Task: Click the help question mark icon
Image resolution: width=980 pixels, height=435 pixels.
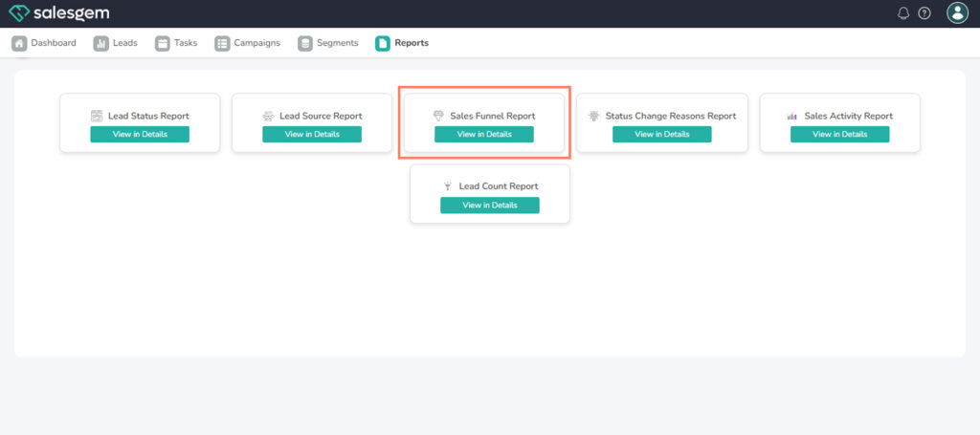Action: [x=924, y=13]
